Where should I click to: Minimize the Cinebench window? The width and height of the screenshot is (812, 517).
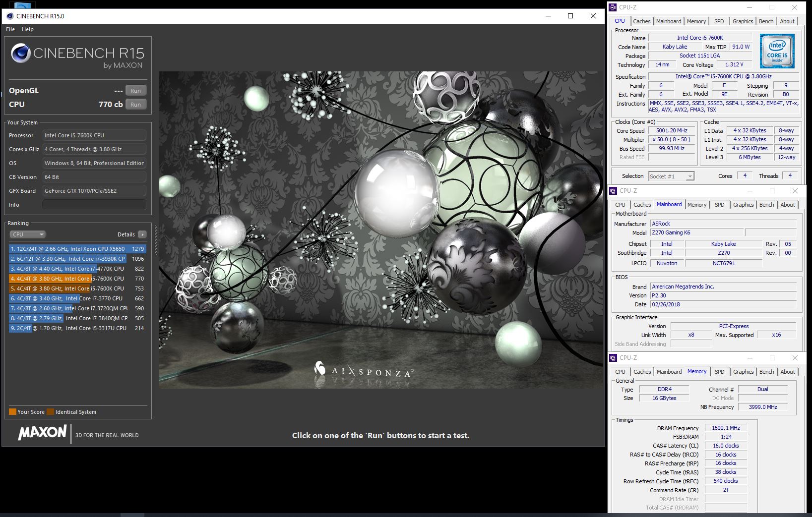pyautogui.click(x=548, y=16)
